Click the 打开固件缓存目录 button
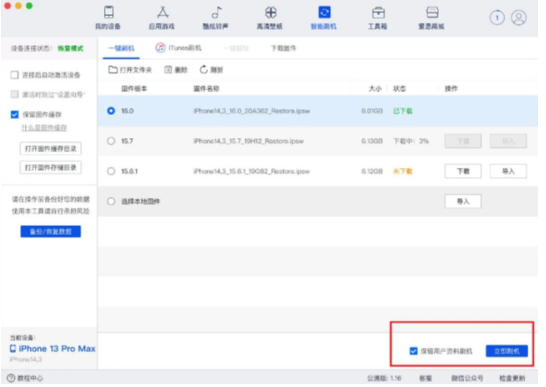The height and width of the screenshot is (387, 546). pos(51,149)
